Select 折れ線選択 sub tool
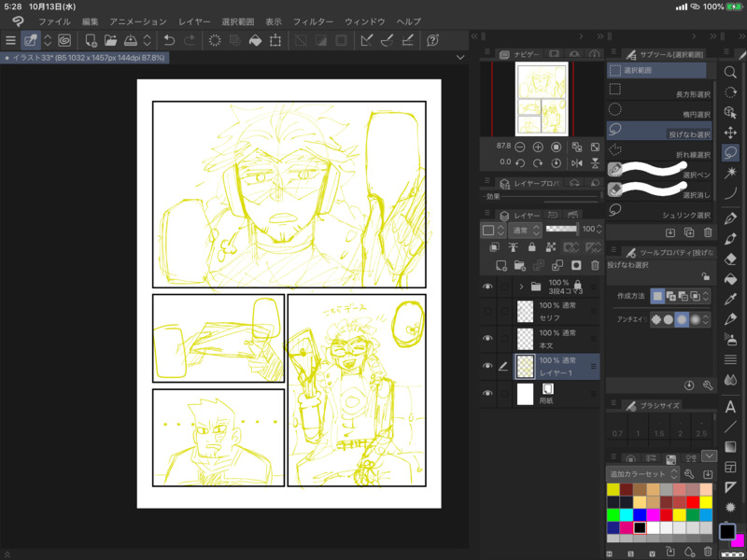 click(659, 150)
